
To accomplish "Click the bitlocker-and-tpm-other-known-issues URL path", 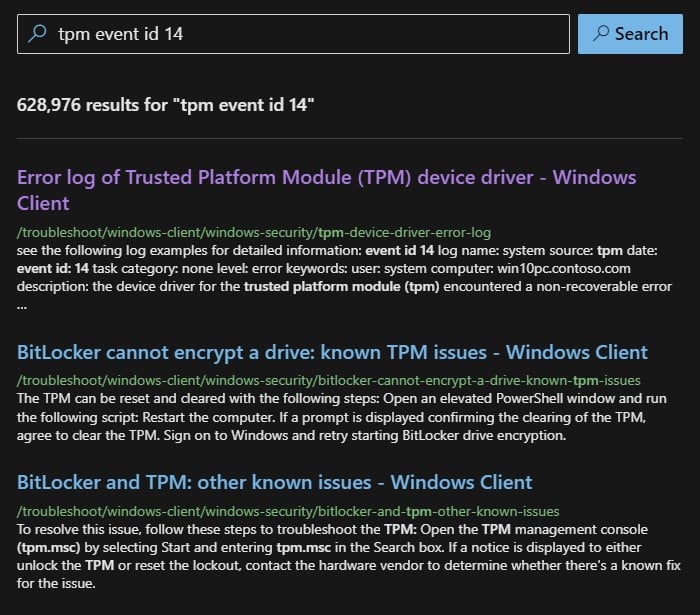I will coord(288,511).
